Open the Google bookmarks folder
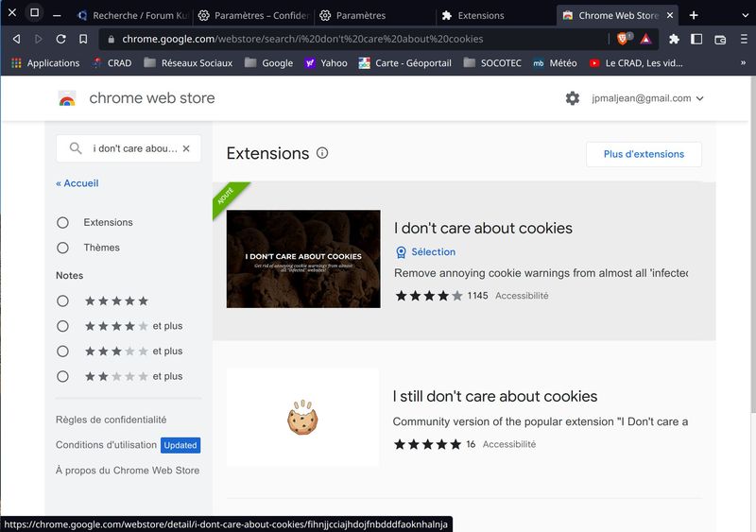The height and width of the screenshot is (532, 756). 268,63
